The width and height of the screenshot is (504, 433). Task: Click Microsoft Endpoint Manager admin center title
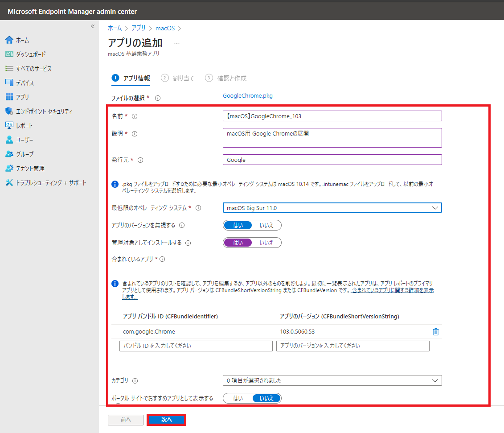tap(72, 12)
